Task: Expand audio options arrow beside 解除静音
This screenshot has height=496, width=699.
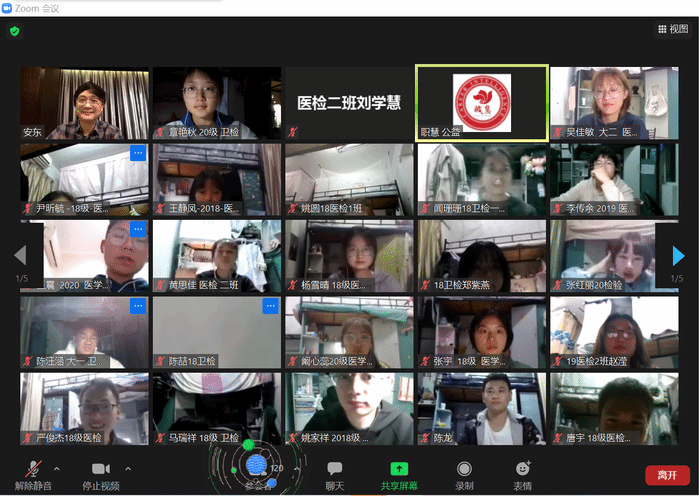Action: [x=56, y=468]
